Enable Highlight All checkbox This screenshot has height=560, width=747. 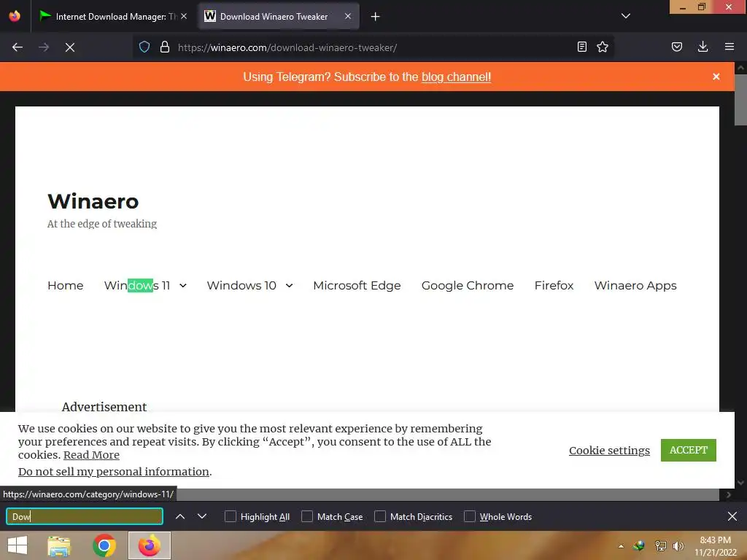pos(230,516)
